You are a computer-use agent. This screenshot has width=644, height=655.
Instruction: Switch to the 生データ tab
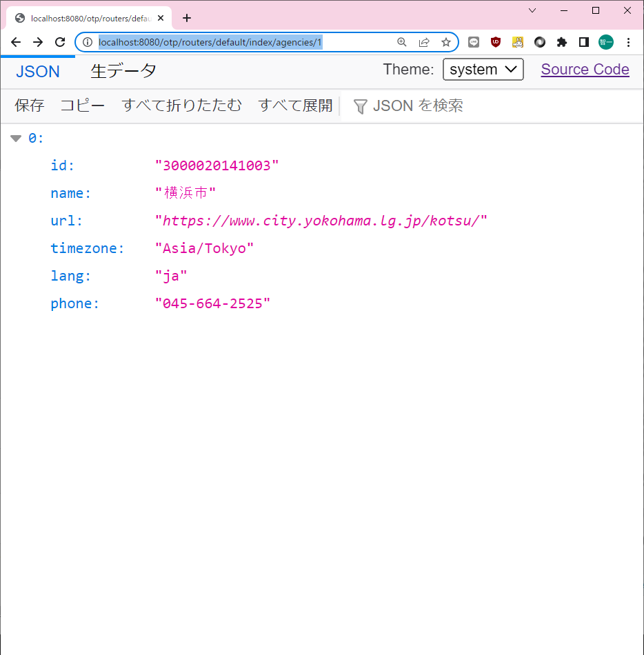[123, 70]
